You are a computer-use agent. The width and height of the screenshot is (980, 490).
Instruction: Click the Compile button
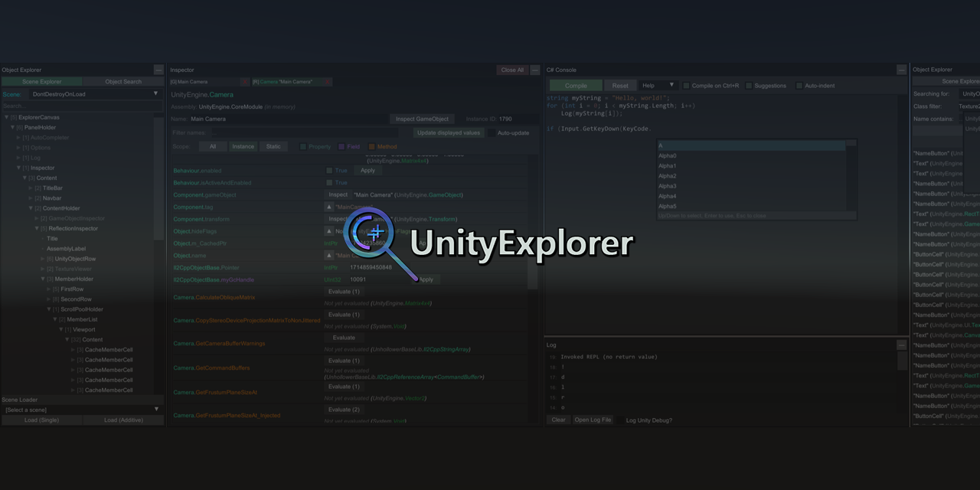(576, 86)
